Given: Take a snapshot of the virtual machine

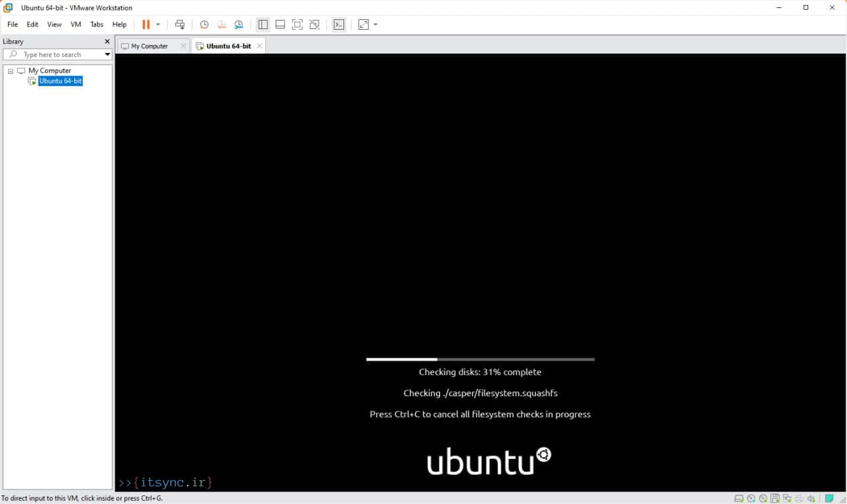Looking at the screenshot, I should point(204,24).
